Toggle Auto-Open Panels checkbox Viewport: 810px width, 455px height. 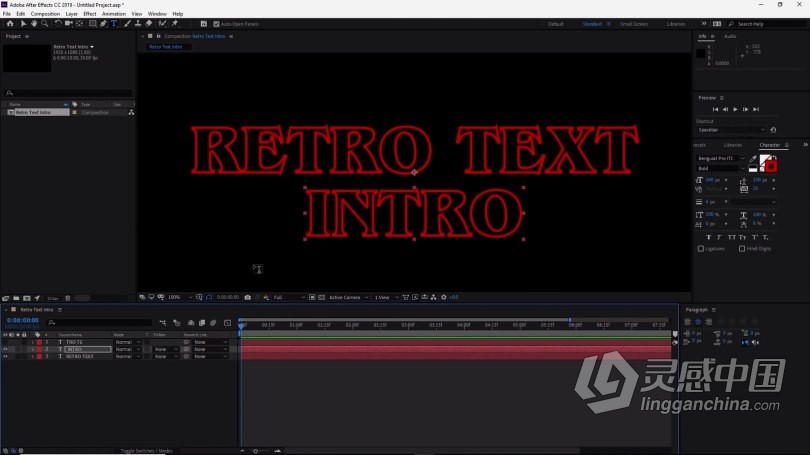[216, 23]
